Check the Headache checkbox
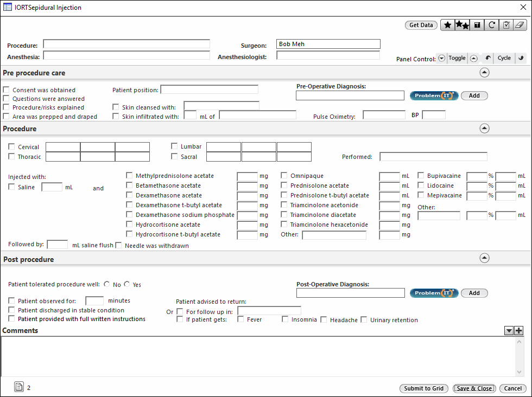Screen dimensions: 532x397 (324, 319)
